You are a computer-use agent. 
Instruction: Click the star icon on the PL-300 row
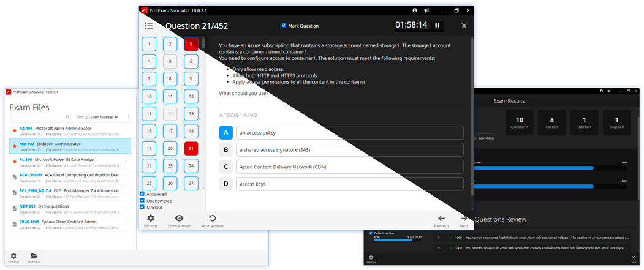click(x=14, y=162)
